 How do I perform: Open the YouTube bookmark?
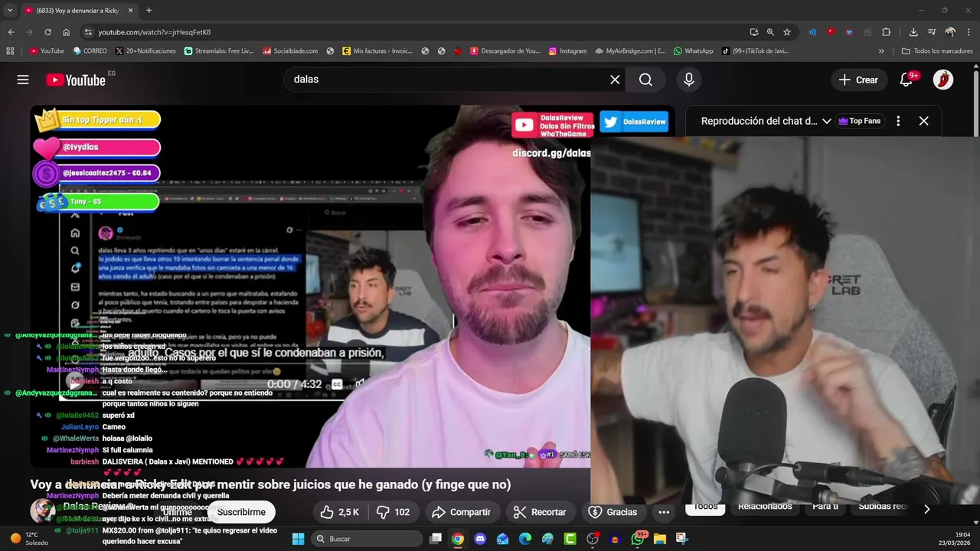click(x=47, y=51)
